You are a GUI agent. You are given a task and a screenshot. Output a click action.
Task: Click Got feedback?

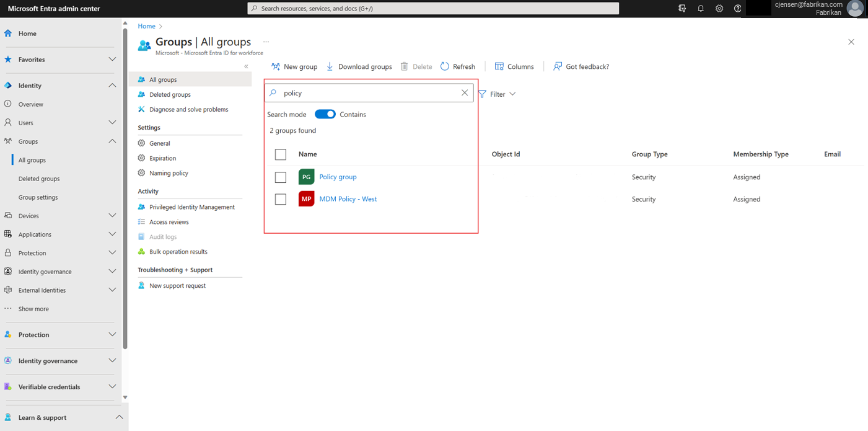(581, 66)
